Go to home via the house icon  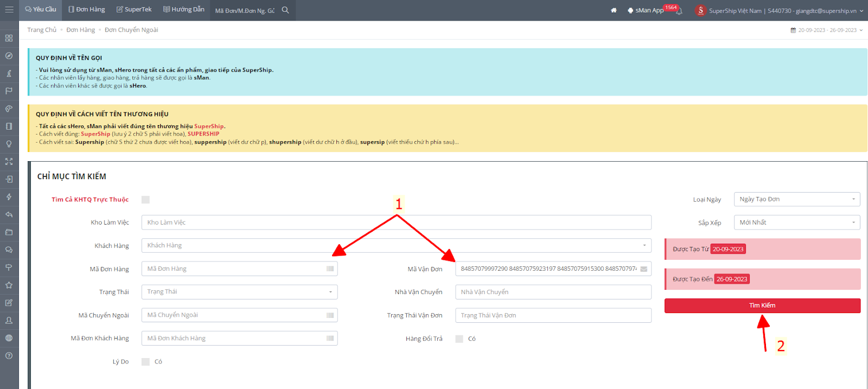click(x=614, y=10)
